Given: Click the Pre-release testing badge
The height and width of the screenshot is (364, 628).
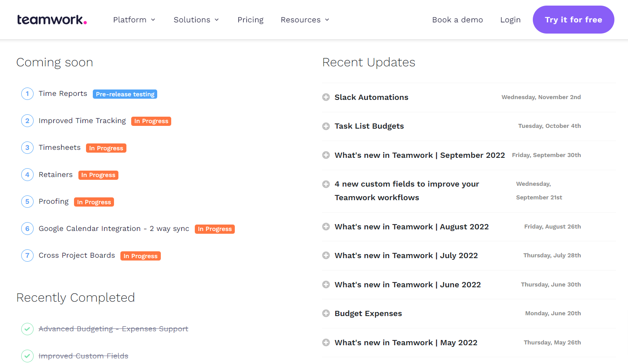Looking at the screenshot, I should (125, 94).
